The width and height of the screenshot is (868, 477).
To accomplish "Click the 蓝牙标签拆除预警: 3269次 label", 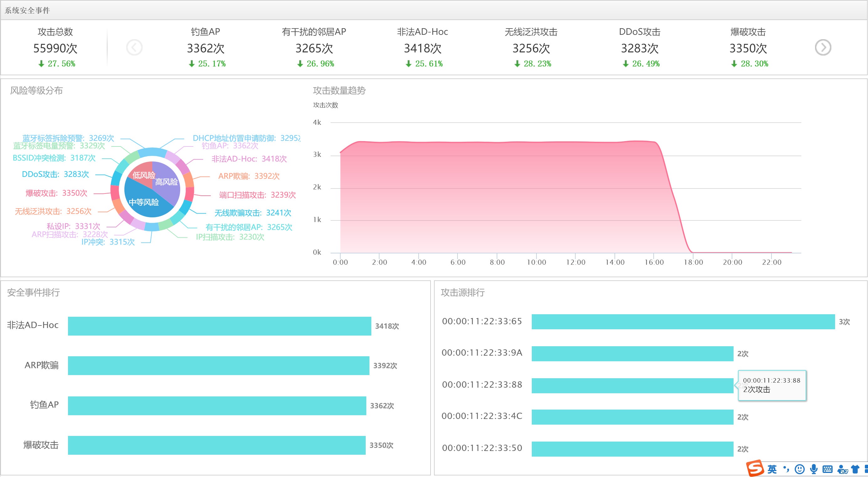I will [68, 138].
